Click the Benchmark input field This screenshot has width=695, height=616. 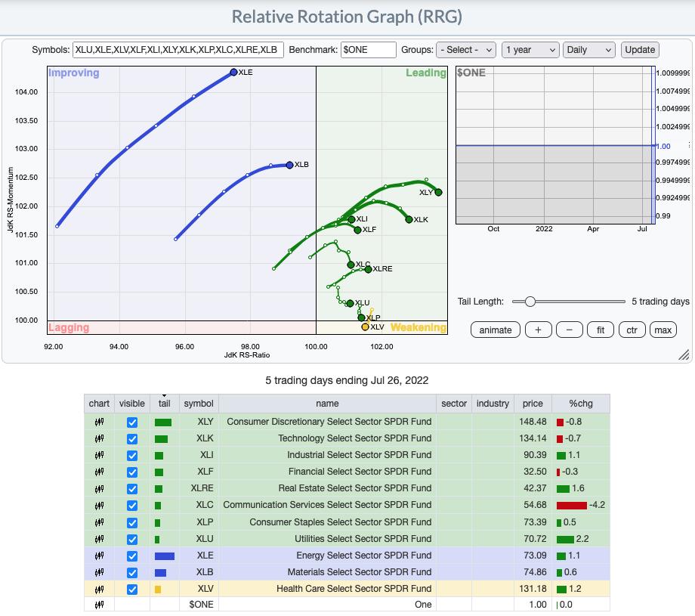(368, 50)
